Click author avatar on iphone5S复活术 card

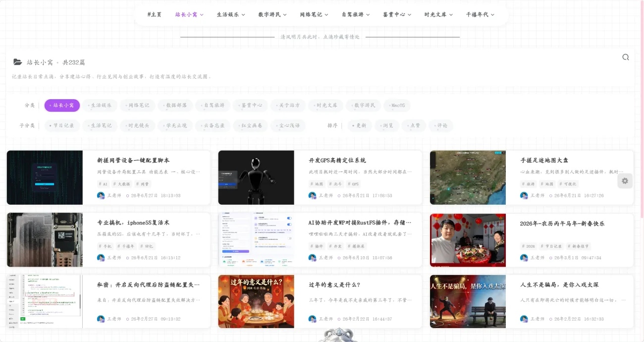101,258
